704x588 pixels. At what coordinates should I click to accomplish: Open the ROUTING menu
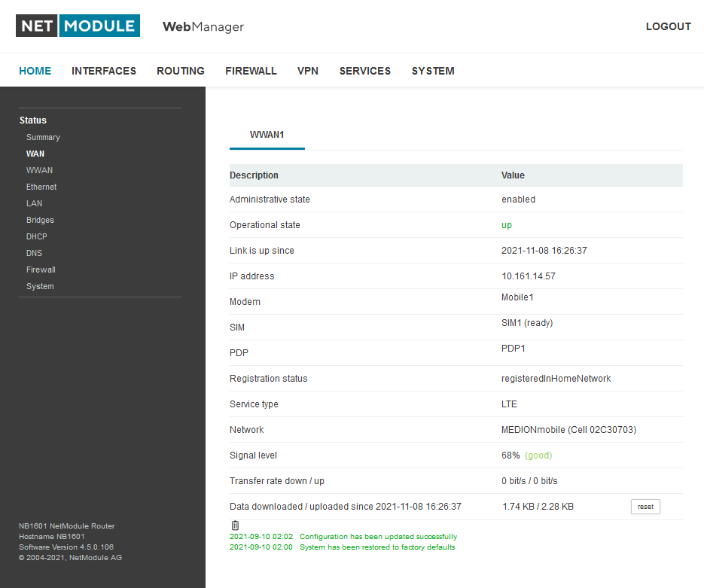tap(180, 70)
